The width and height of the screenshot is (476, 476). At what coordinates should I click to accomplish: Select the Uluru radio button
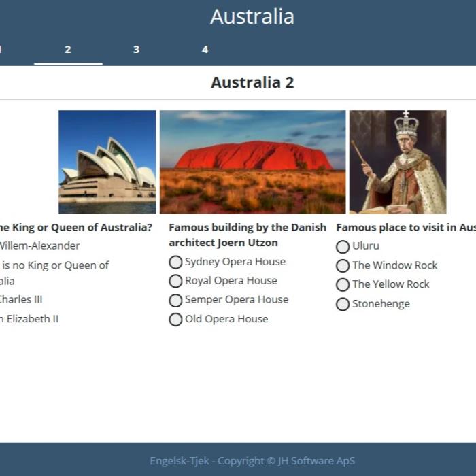pyautogui.click(x=343, y=247)
